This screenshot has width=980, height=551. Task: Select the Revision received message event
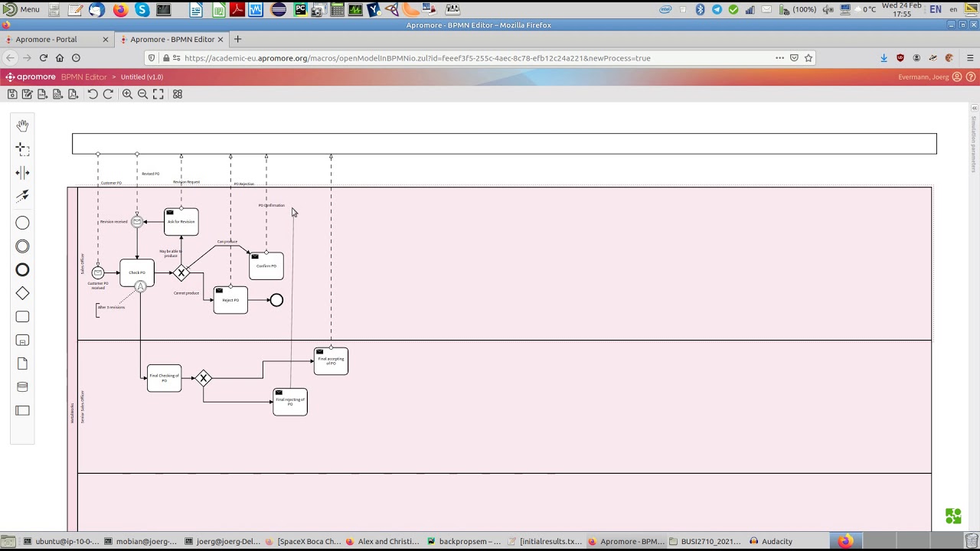tap(137, 222)
